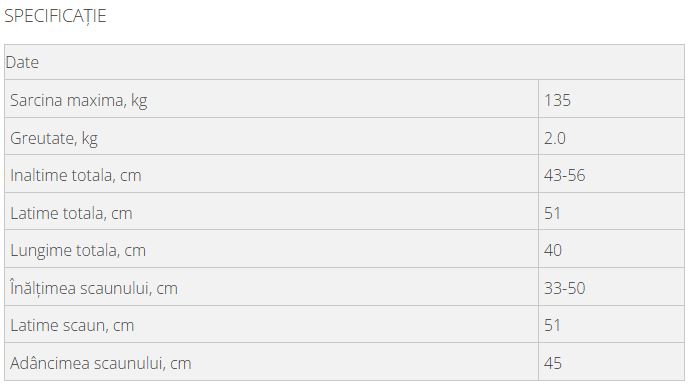690x388 pixels.
Task: Select the 40 total length value
Action: (553, 250)
